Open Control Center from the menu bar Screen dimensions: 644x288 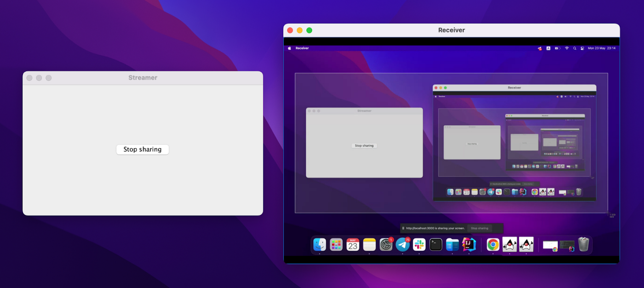point(582,48)
